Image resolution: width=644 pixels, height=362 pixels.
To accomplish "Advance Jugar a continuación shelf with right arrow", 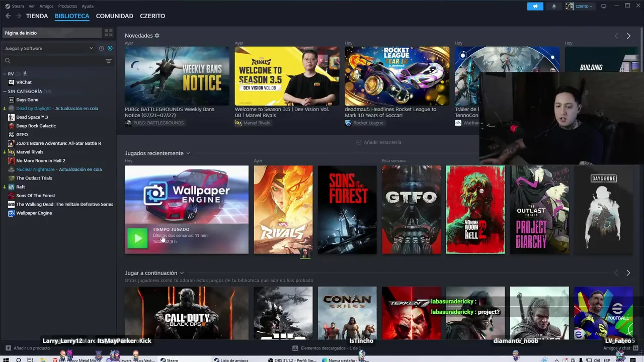I will point(628,273).
